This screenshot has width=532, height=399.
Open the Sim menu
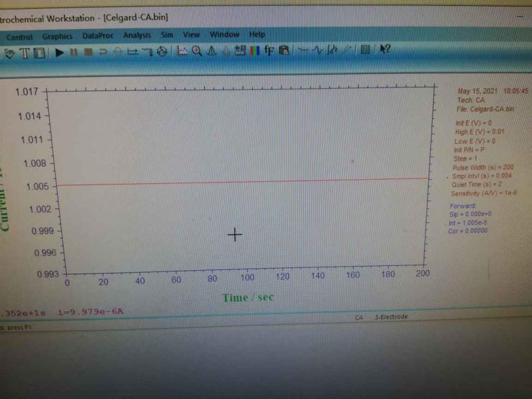[167, 35]
